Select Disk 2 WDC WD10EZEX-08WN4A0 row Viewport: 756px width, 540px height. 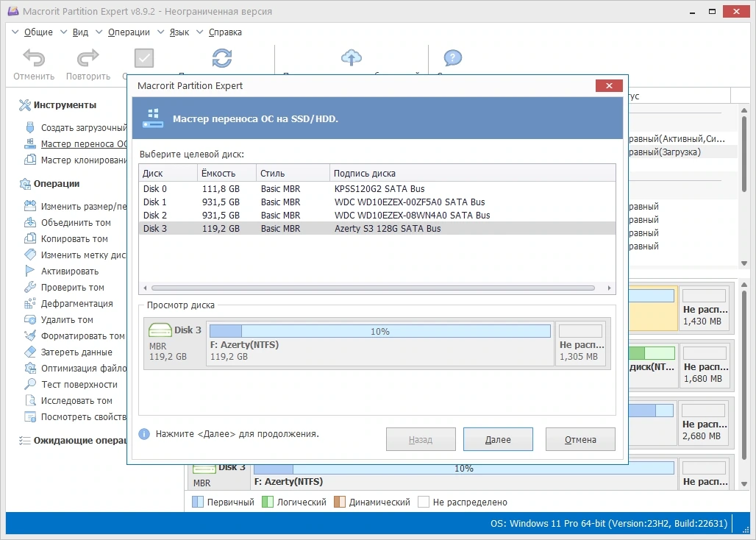(x=377, y=215)
